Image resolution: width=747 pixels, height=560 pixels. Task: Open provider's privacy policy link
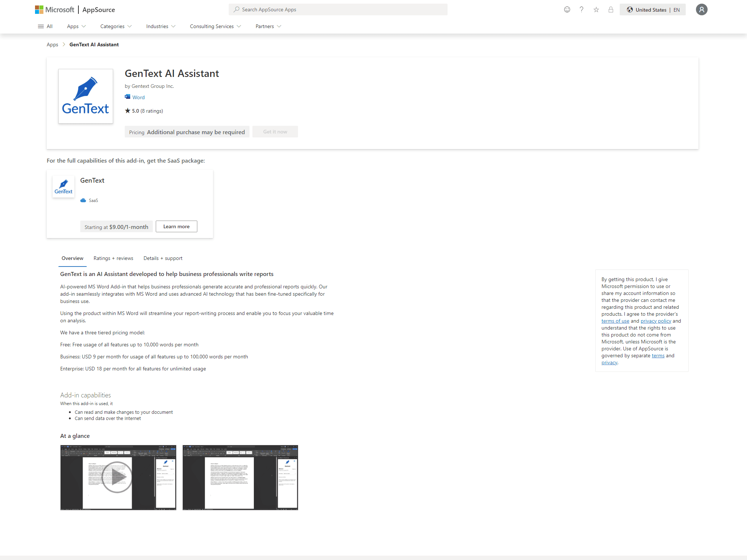656,321
